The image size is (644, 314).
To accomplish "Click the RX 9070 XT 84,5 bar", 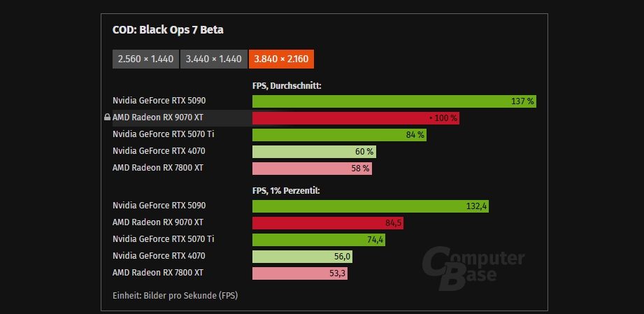I will pyautogui.click(x=327, y=223).
